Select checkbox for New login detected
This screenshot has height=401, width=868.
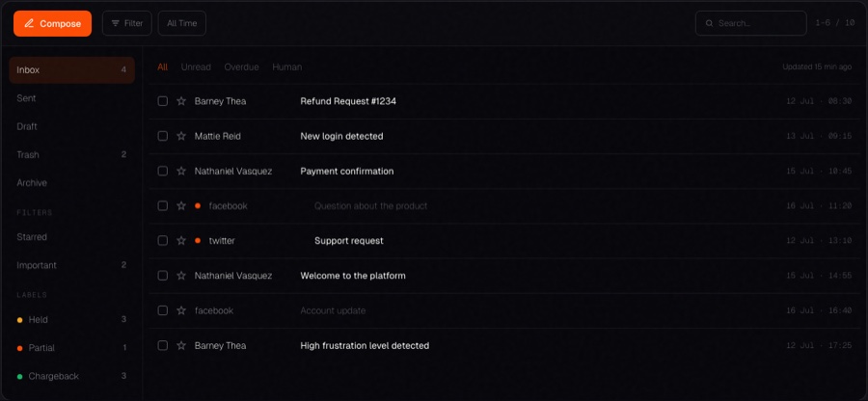163,136
